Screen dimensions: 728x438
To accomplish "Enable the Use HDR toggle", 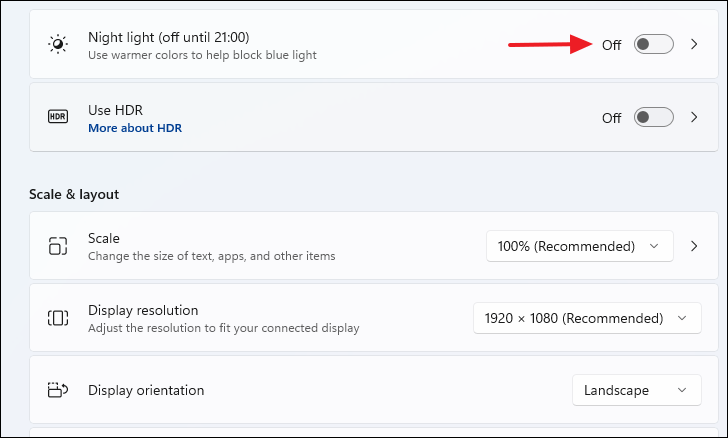I will pos(654,117).
